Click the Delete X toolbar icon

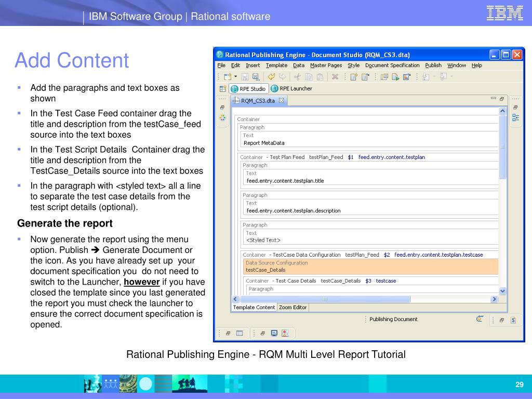point(335,77)
